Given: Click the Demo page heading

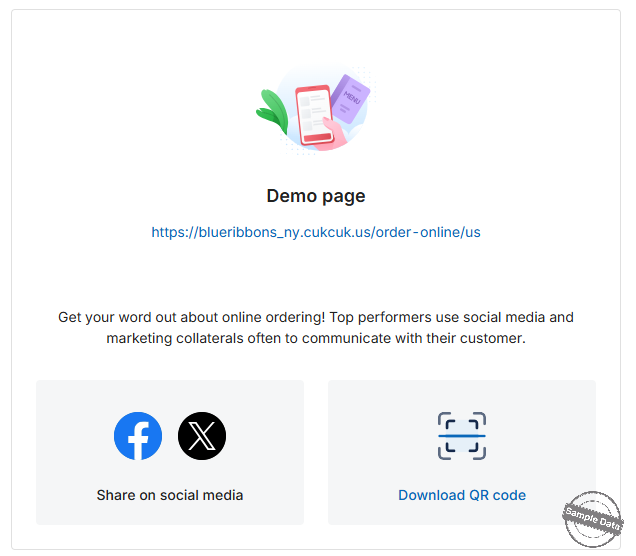Looking at the screenshot, I should coord(316,196).
